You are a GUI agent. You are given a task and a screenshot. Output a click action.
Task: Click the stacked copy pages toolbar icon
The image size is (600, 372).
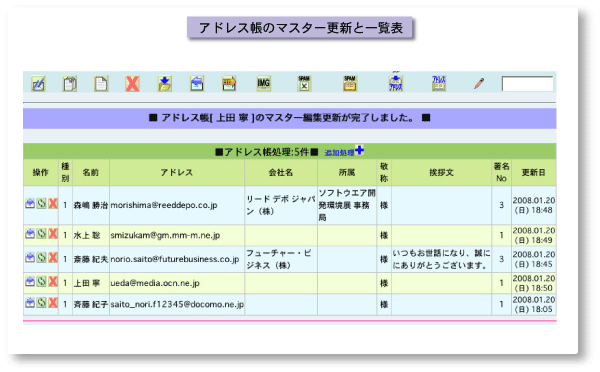70,83
